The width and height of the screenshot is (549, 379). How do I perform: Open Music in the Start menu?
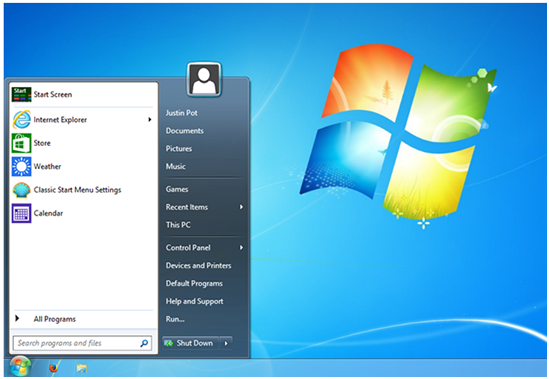[x=175, y=166]
